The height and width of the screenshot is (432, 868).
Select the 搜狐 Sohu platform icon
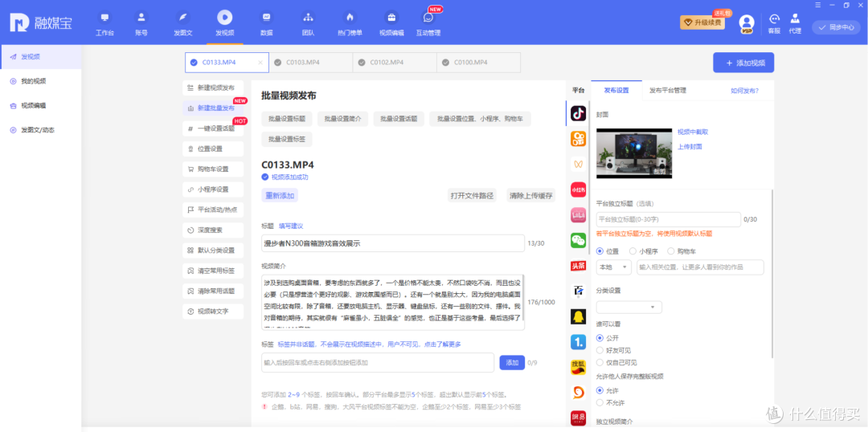[x=578, y=367]
